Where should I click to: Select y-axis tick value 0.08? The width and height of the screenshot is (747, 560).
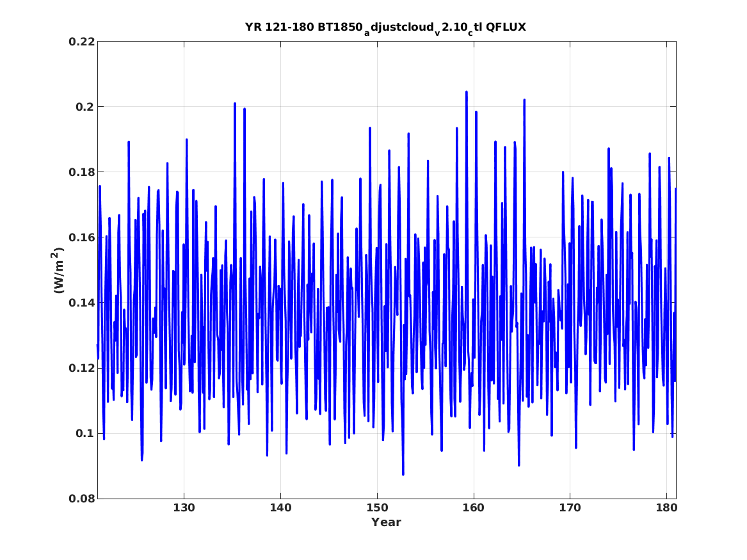81,499
